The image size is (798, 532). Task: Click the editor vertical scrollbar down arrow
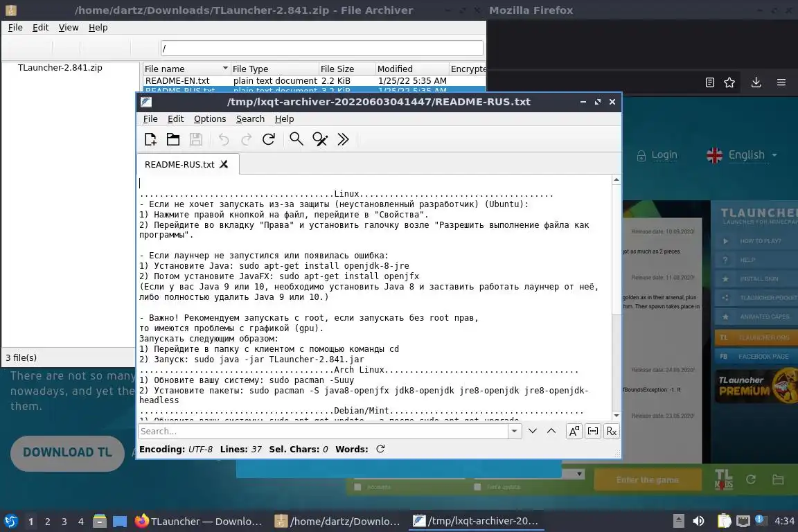[x=617, y=416]
